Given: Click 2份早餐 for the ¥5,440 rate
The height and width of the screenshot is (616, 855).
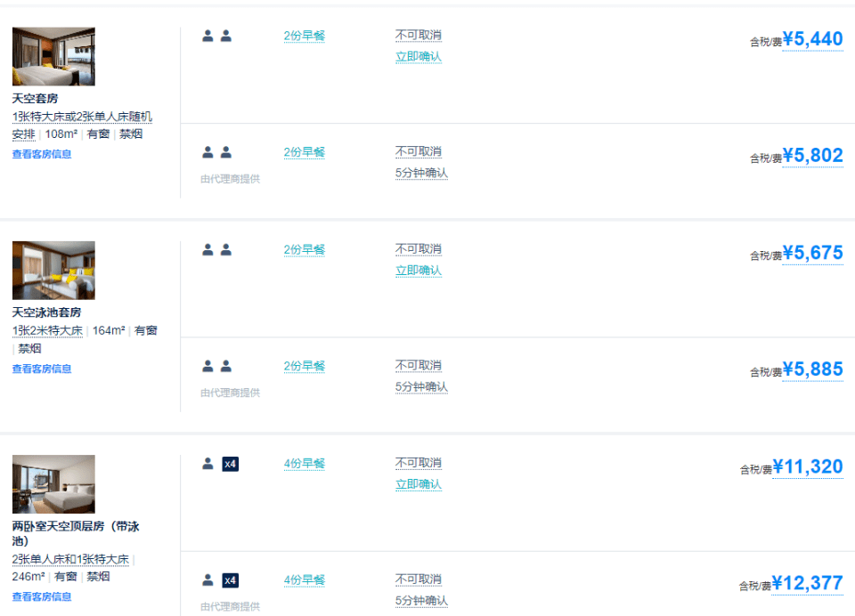Looking at the screenshot, I should tap(305, 36).
